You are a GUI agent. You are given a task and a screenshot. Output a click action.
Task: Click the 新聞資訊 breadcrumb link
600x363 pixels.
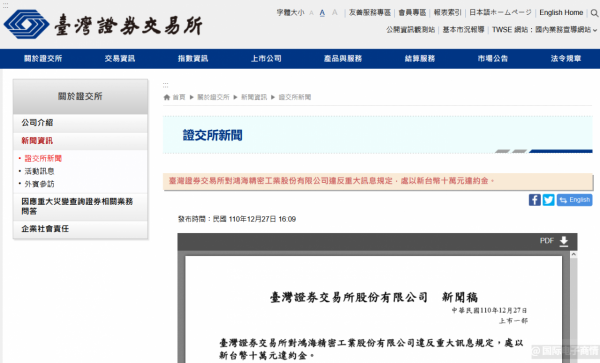click(254, 97)
